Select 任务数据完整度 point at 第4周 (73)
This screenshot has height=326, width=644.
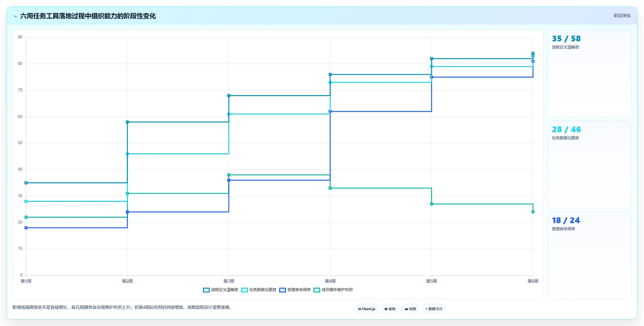(x=330, y=82)
